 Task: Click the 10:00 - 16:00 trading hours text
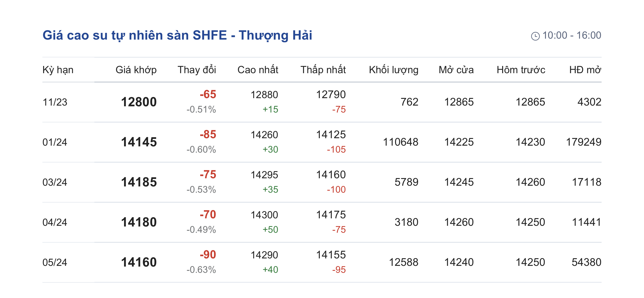click(x=571, y=35)
